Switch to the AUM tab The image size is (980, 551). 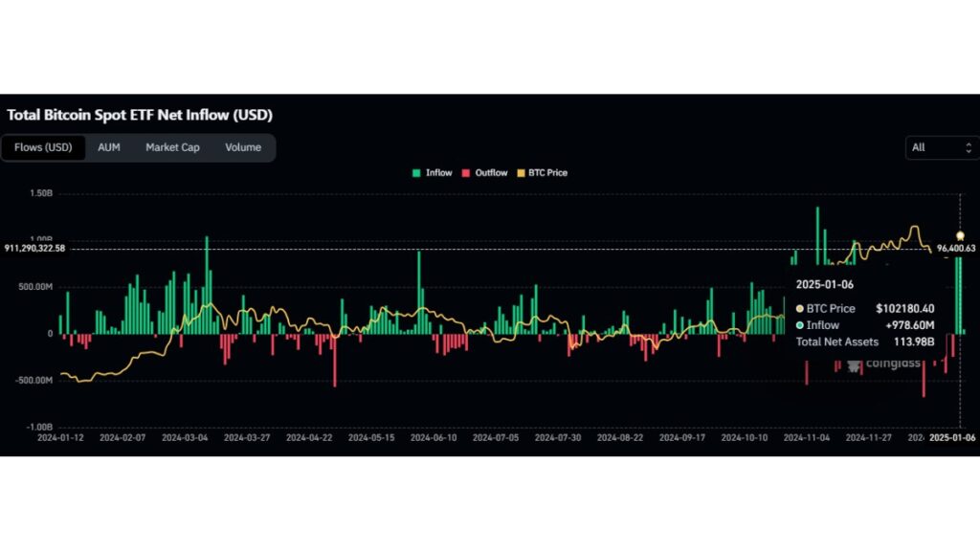click(109, 147)
